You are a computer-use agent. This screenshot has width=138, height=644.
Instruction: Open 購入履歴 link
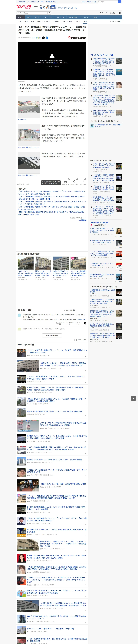pos(112,13)
